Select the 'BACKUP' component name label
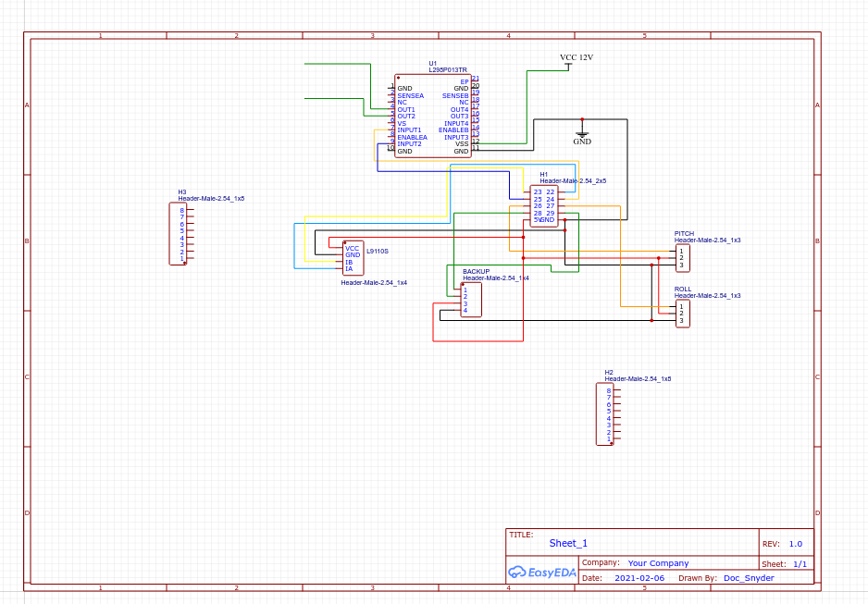This screenshot has width=868, height=604. [x=476, y=271]
